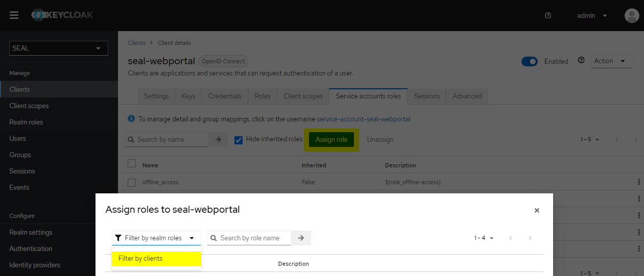Click the Search by role name field
Screen dimensions: 644x276
[x=254, y=238]
